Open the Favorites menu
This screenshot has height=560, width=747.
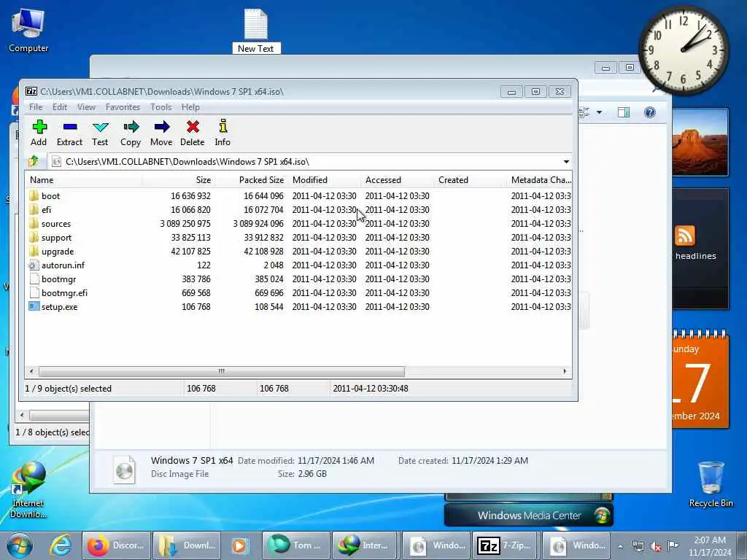123,107
